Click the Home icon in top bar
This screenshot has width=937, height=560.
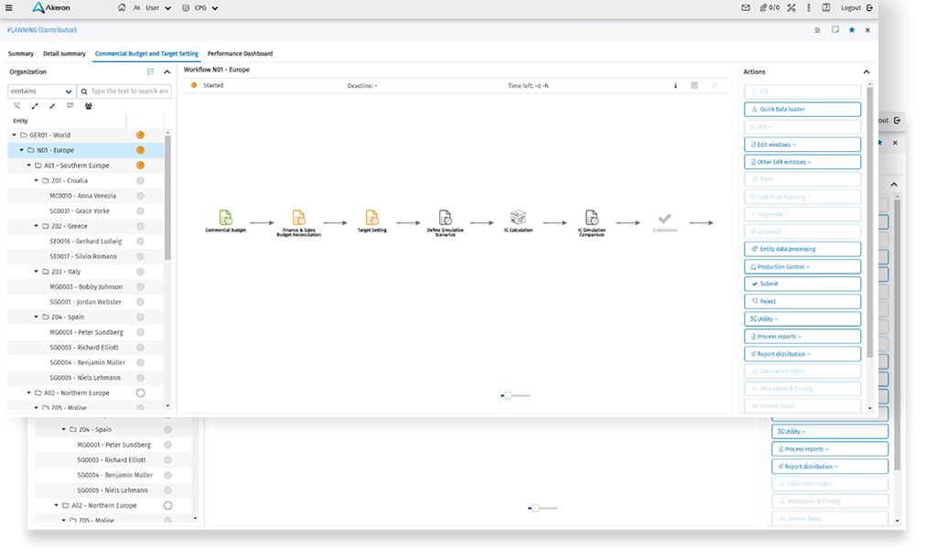(122, 7)
